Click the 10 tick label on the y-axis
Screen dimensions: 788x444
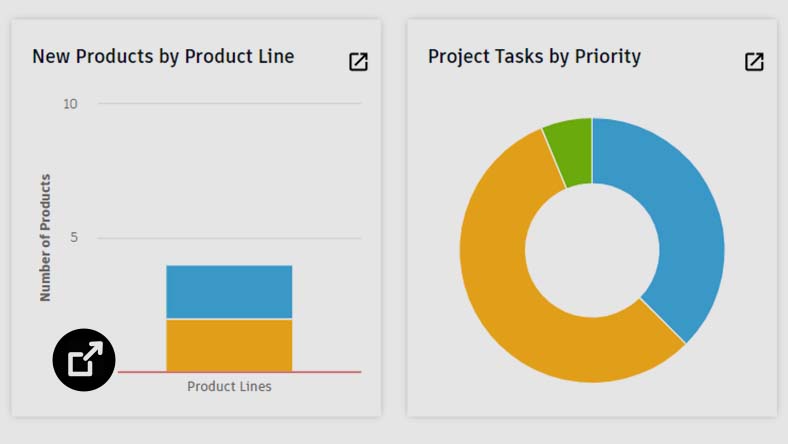click(70, 104)
